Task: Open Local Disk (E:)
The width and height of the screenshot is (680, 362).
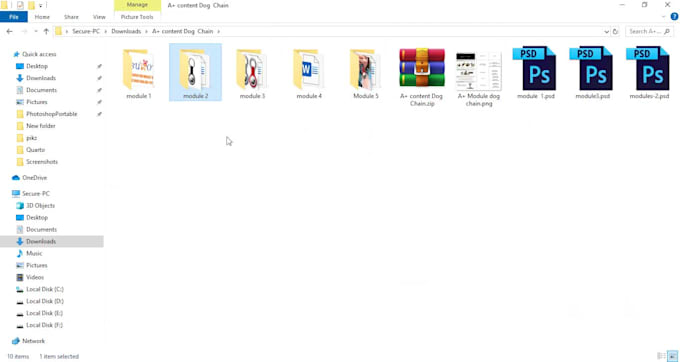Action: click(44, 313)
